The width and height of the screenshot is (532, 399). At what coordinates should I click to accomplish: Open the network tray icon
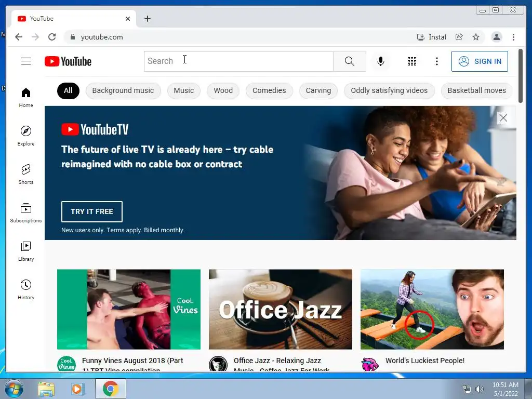coord(467,389)
